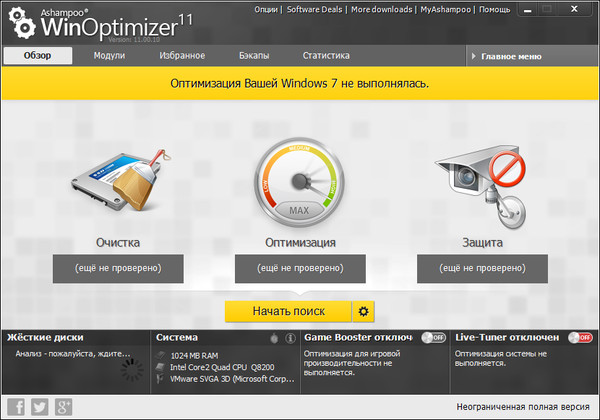
Task: Open the MyAshampoo link
Action: (x=445, y=10)
